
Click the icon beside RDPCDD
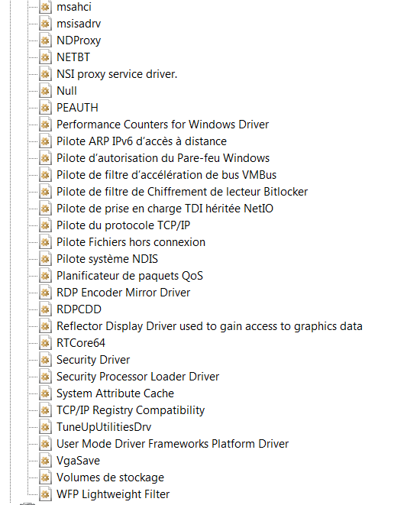point(45,309)
